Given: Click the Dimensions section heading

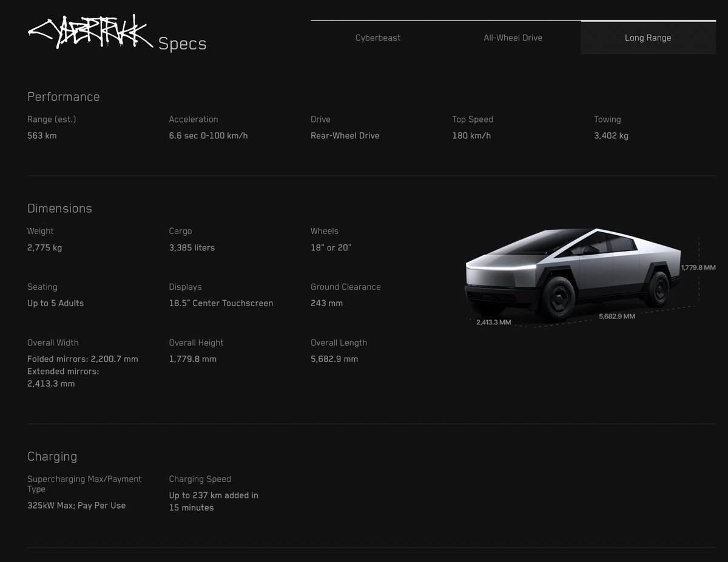Looking at the screenshot, I should [x=59, y=209].
